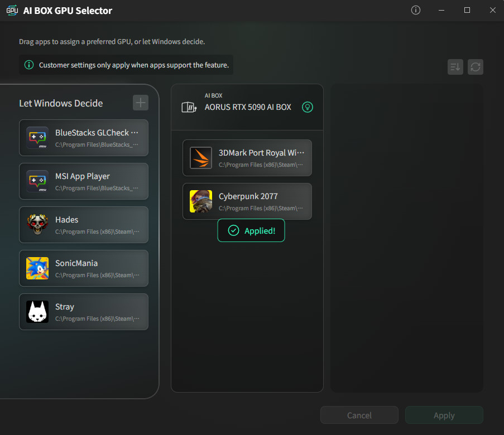This screenshot has width=504, height=435.
Task: Click the lightbulb icon beside AORUS RTX 5090
Action: tap(307, 107)
